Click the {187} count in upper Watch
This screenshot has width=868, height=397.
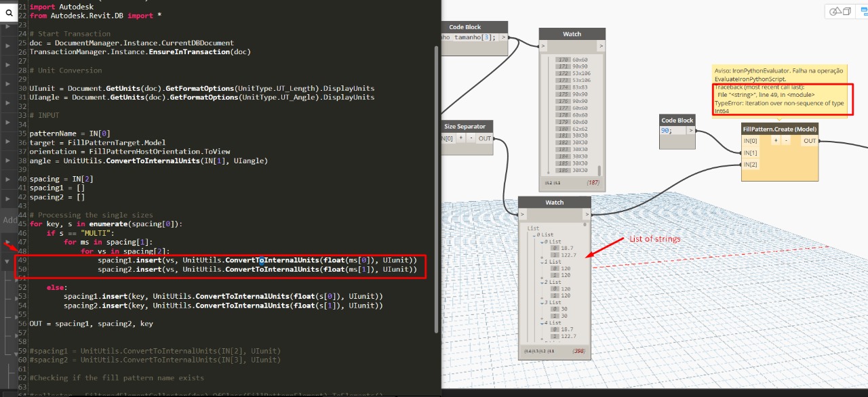(595, 183)
